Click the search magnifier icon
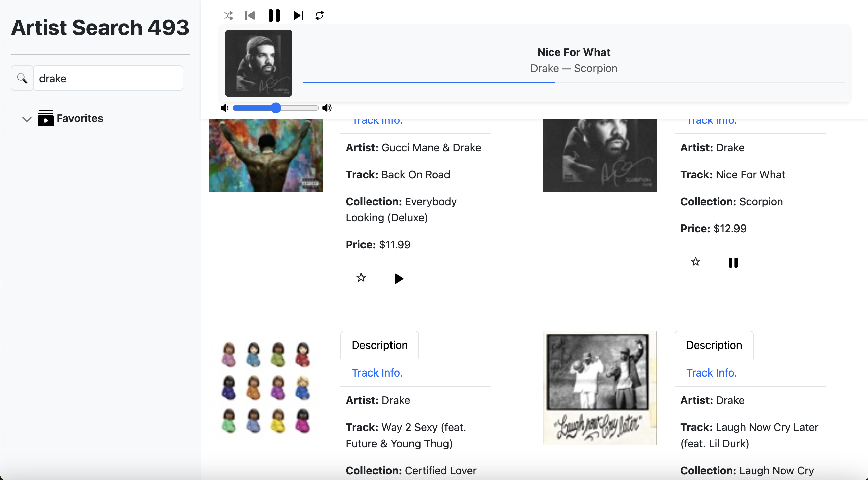The image size is (868, 480). point(22,78)
